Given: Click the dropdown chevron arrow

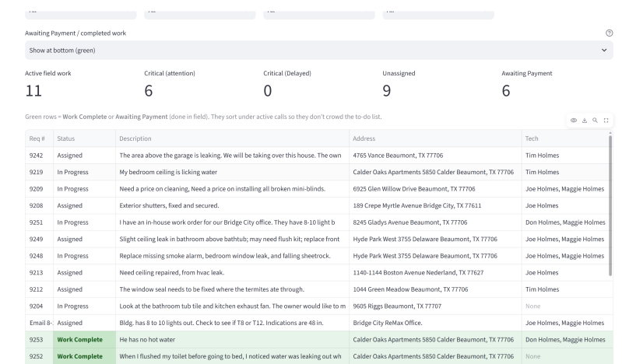Looking at the screenshot, I should click(x=604, y=51).
